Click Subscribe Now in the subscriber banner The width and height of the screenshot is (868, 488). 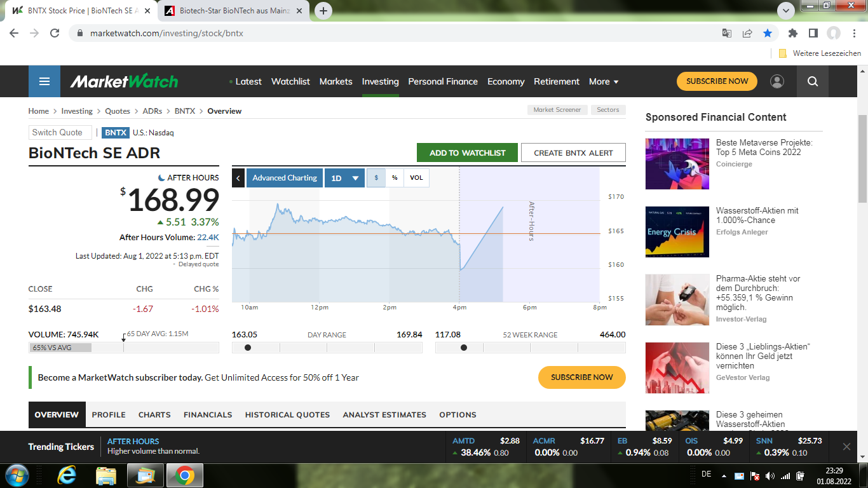[582, 377]
